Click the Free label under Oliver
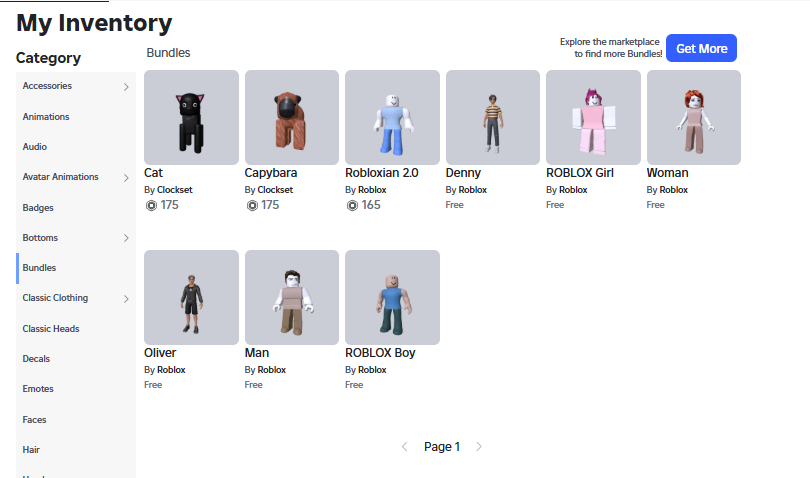Viewport: 810px width, 478px height. point(153,384)
